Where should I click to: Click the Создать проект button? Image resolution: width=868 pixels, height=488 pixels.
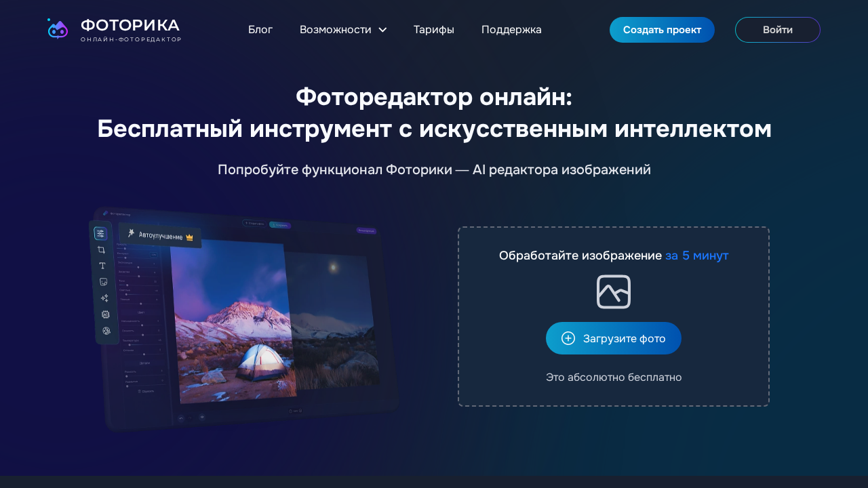(662, 30)
